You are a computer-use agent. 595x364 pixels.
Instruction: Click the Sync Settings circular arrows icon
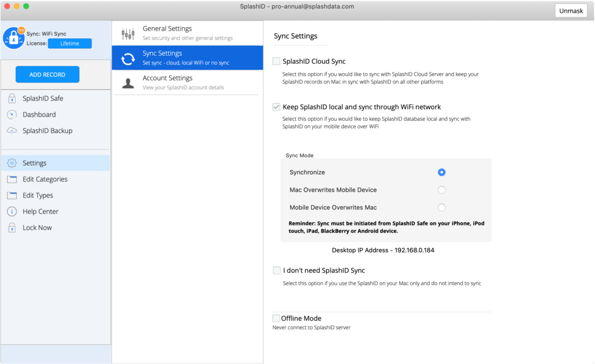pos(128,58)
